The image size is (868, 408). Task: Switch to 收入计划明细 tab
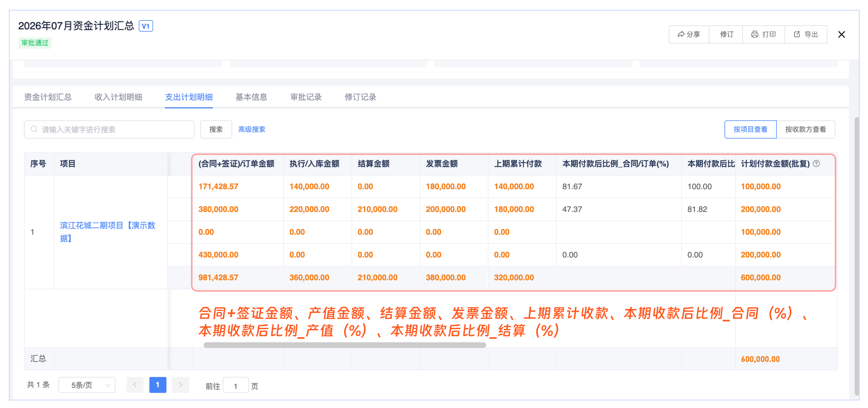tap(118, 97)
